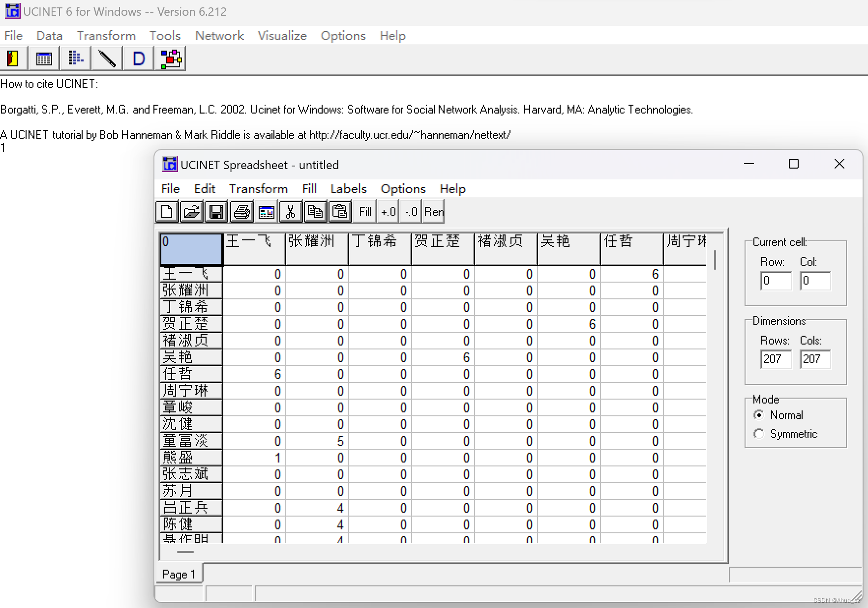This screenshot has width=868, height=608.
Task: Click the Fill toolbar button
Action: click(x=365, y=212)
